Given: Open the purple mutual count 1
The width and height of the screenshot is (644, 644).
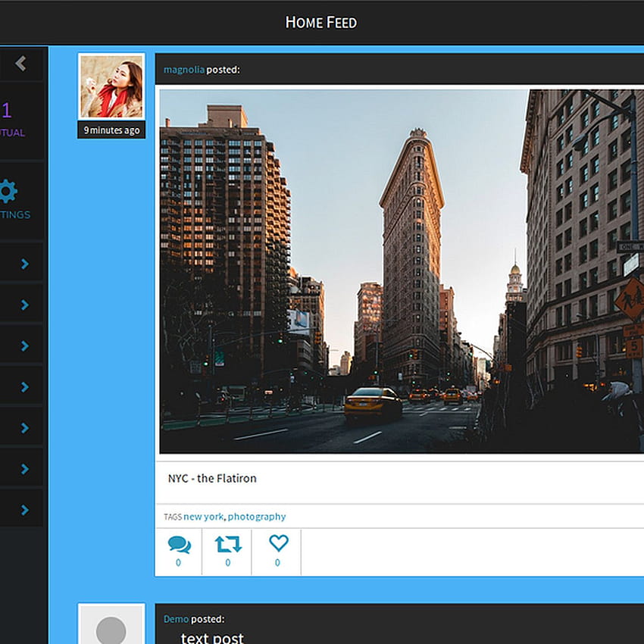Looking at the screenshot, I should (6, 110).
